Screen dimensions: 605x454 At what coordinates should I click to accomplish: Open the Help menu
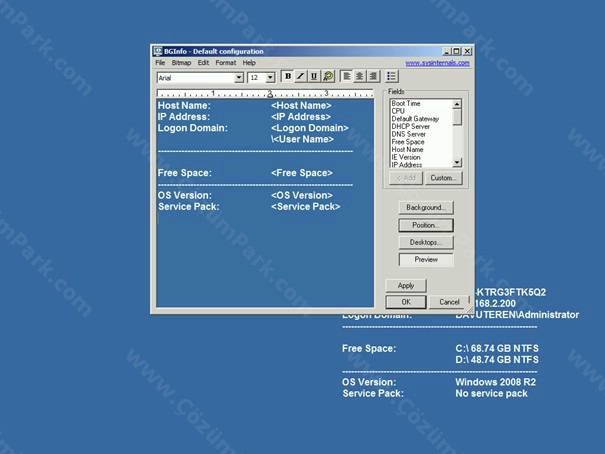point(249,63)
